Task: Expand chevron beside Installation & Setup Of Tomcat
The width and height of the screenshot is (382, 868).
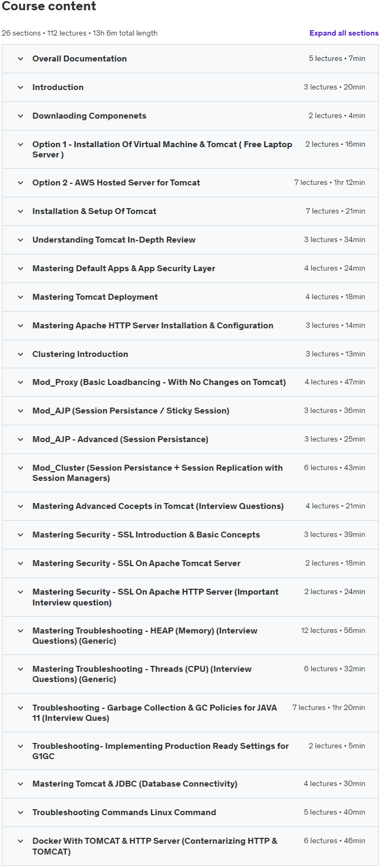Action: tap(20, 211)
